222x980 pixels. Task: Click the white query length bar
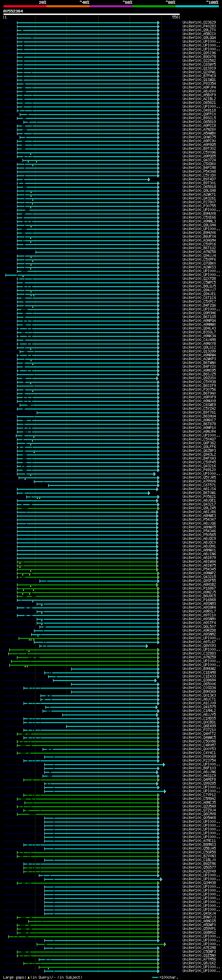[x=92, y=14]
